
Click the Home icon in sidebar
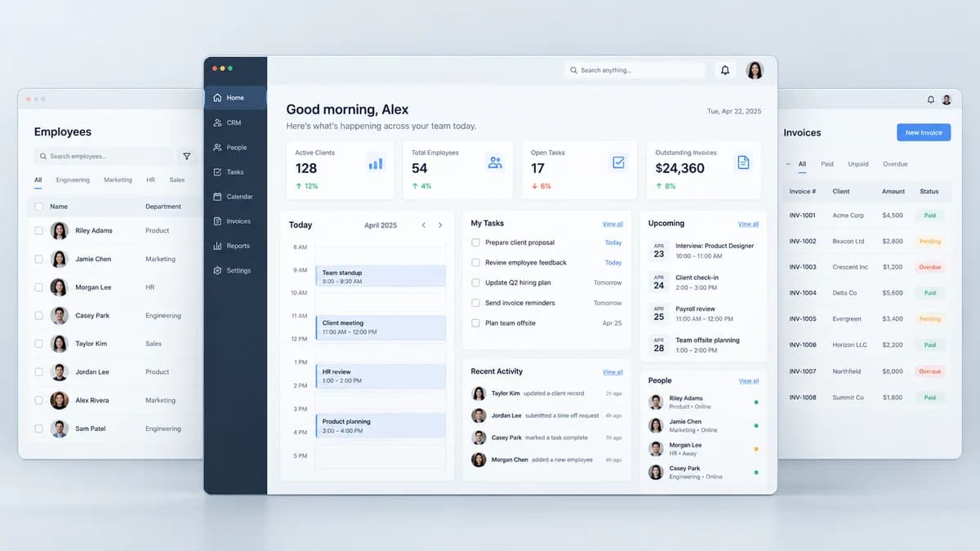tap(217, 98)
